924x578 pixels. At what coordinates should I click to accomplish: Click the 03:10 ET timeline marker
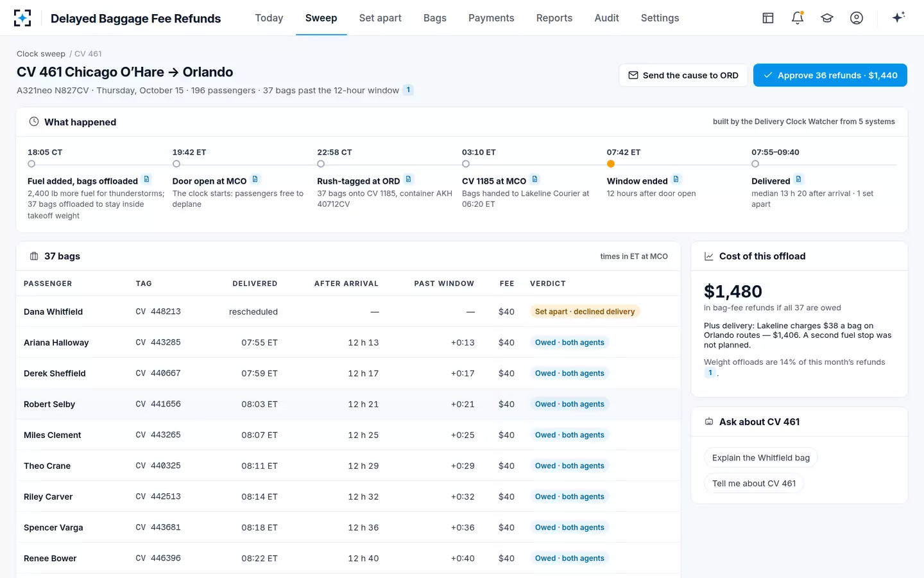pyautogui.click(x=466, y=164)
